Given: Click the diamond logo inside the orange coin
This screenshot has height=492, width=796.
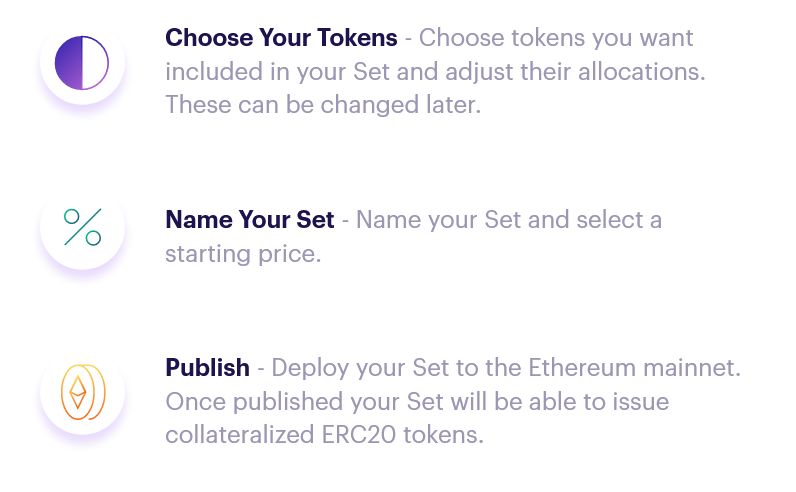Looking at the screenshot, I should [x=78, y=392].
